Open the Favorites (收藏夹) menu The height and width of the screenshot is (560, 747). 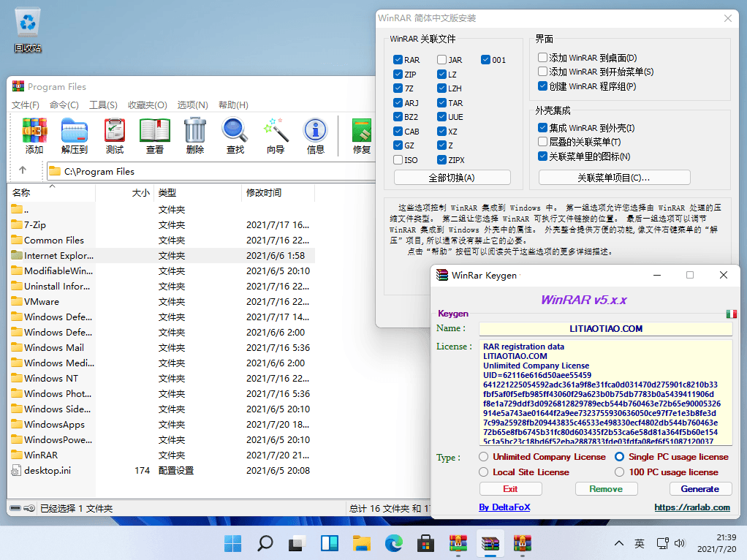tap(147, 105)
